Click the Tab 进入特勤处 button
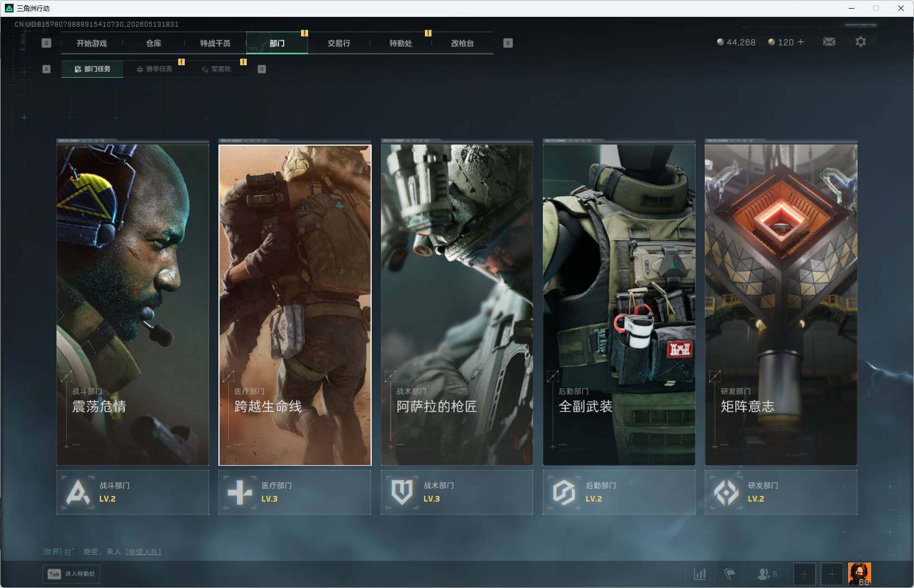Screen dimensions: 914x588 (x=72, y=574)
